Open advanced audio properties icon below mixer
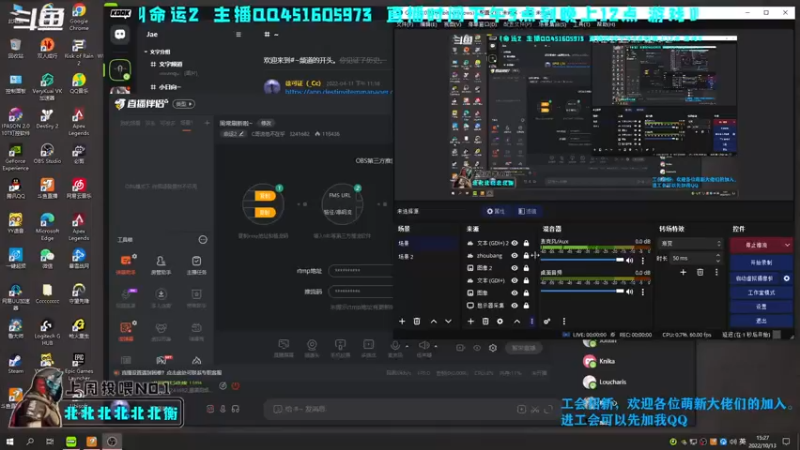800x450 pixels. click(x=547, y=321)
